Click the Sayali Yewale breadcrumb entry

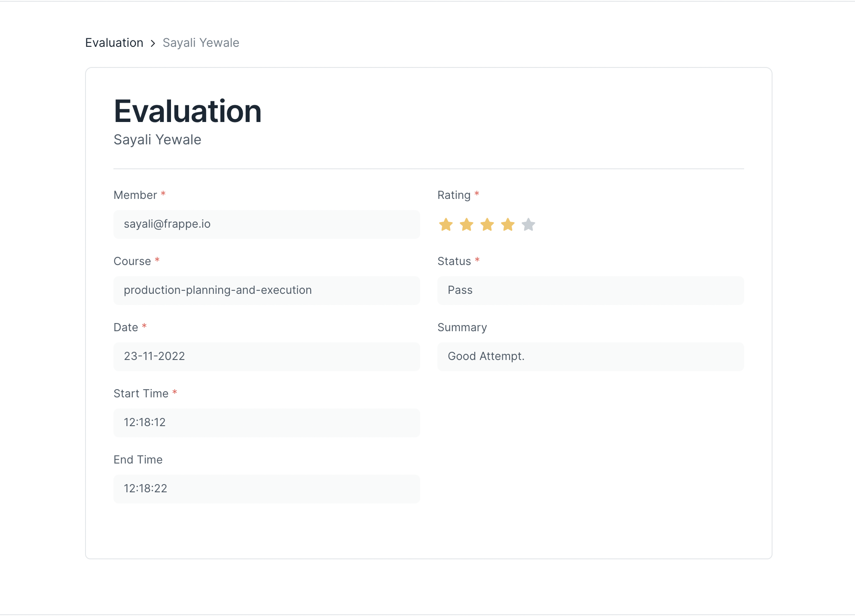point(201,43)
